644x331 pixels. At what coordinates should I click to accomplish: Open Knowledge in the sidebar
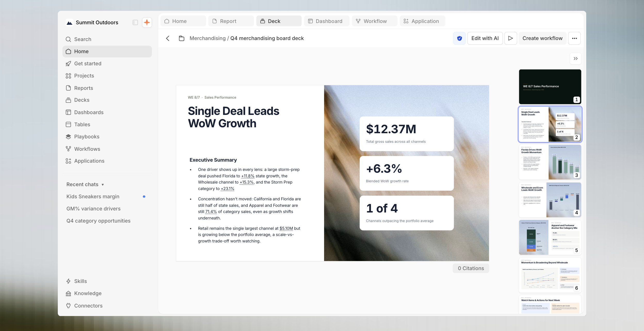(107, 293)
